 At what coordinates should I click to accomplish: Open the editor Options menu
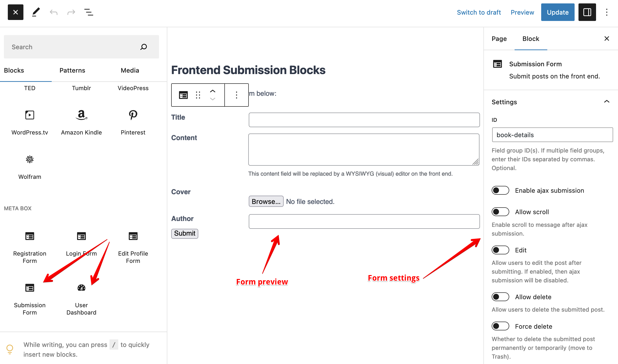pyautogui.click(x=607, y=12)
